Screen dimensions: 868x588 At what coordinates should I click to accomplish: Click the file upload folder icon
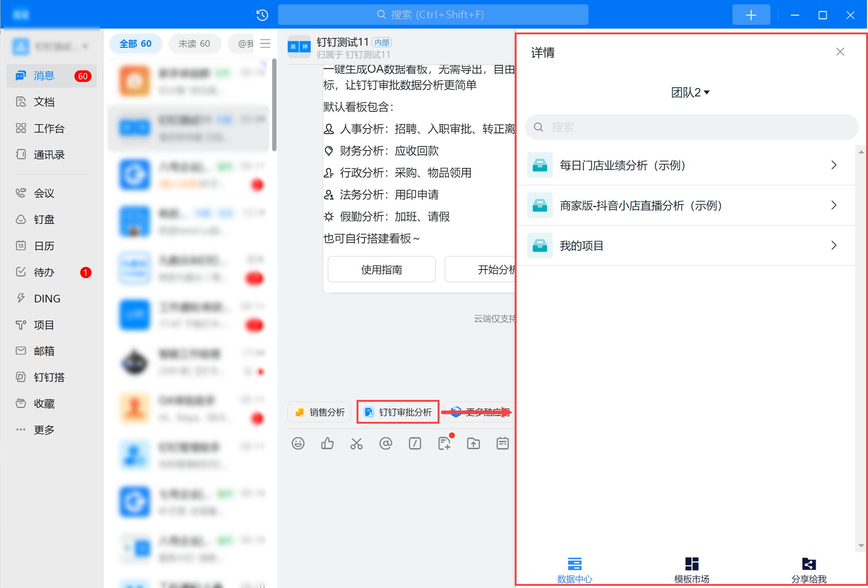[x=473, y=443]
